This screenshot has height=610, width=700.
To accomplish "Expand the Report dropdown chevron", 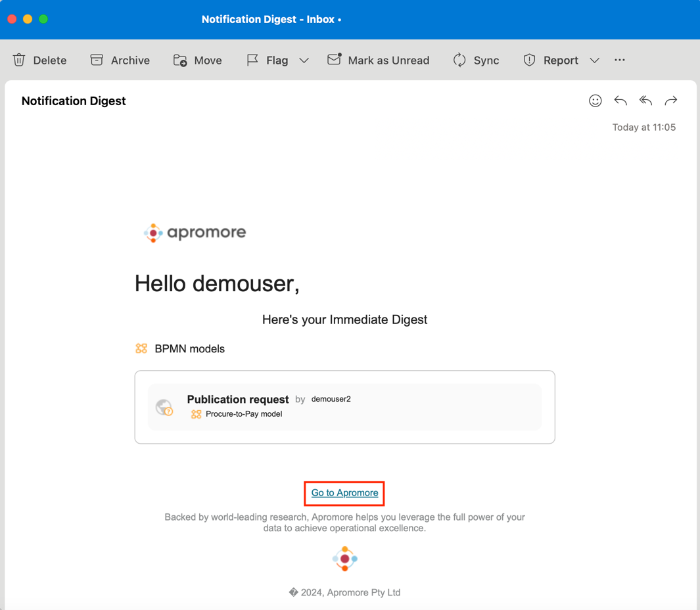I will 595,60.
